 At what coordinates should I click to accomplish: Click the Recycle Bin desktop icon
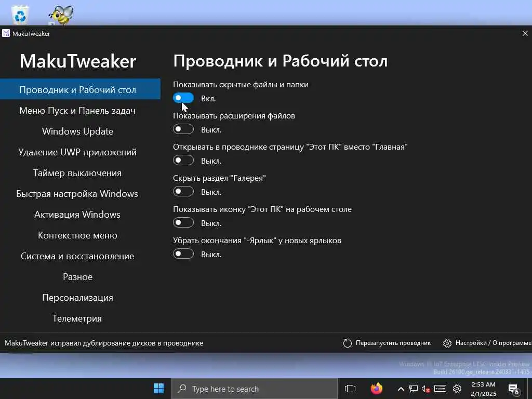(20, 15)
